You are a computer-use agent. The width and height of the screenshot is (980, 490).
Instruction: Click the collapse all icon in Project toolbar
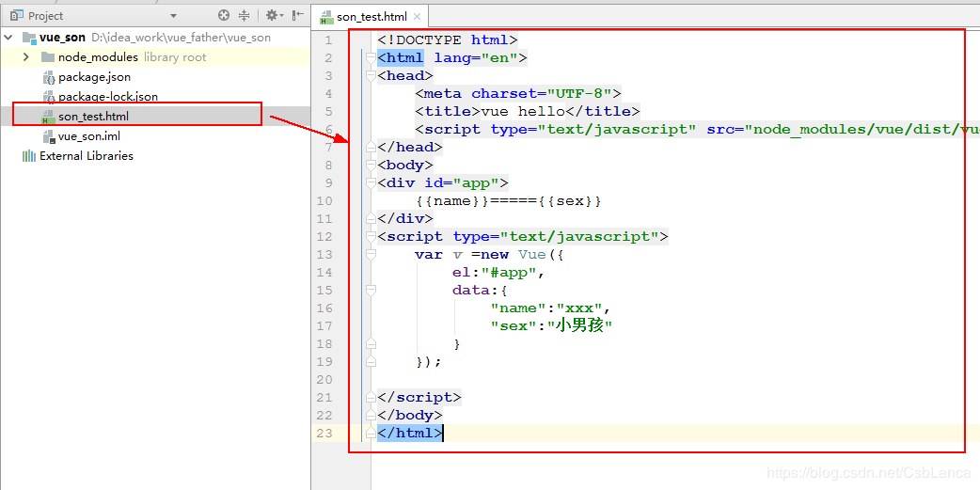[x=244, y=15]
